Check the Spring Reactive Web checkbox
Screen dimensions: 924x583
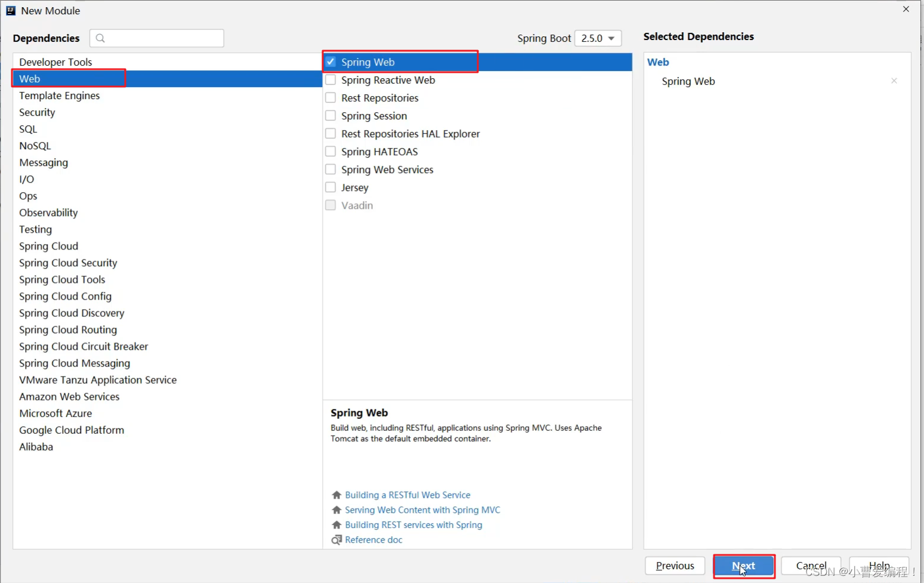330,79
